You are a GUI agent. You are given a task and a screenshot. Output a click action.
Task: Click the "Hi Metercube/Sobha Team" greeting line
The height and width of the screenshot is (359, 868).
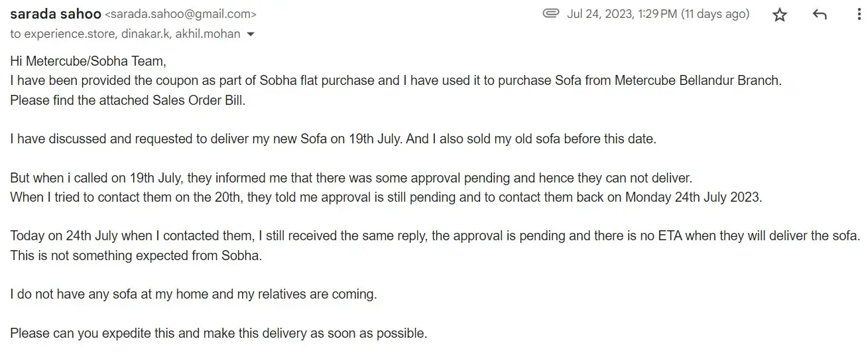pyautogui.click(x=88, y=62)
